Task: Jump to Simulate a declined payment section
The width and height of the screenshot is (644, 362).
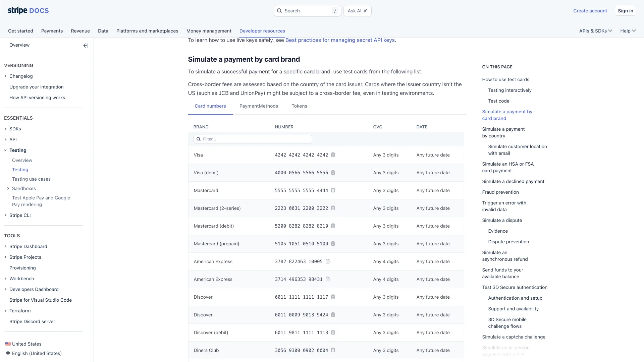Action: pos(513,181)
